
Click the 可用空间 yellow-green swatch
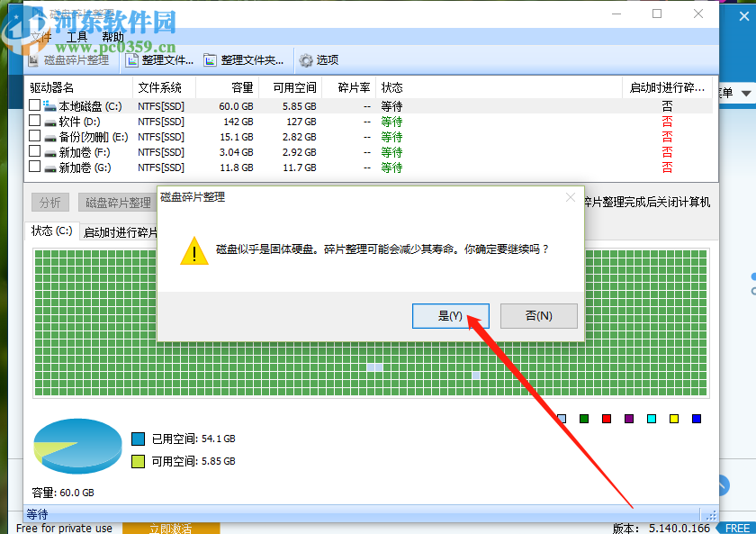(139, 461)
